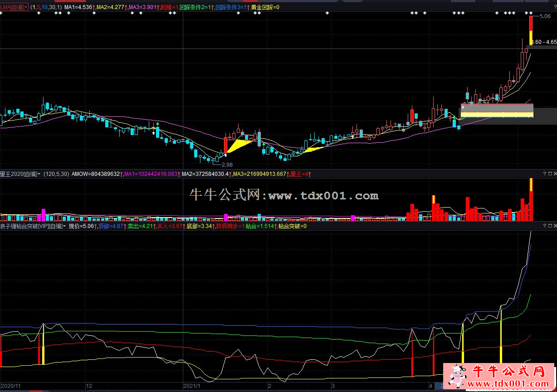Click the tall red candle at 5.06 peak
Screen dimensions: 557x392
pyautogui.click(x=531, y=30)
